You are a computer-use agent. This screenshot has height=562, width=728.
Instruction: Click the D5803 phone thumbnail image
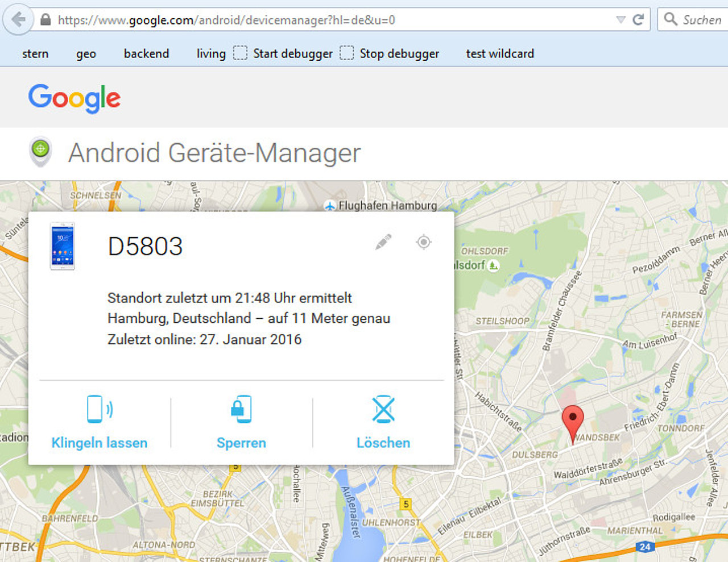point(63,246)
